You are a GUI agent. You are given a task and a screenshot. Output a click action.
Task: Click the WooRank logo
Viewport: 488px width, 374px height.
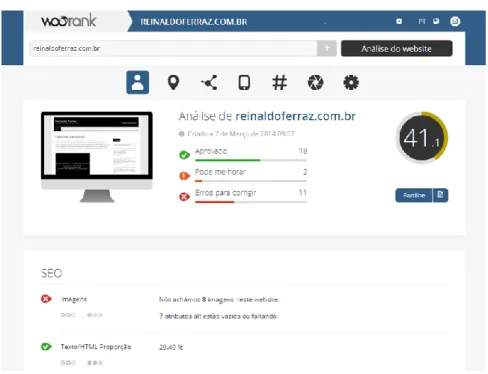(x=69, y=21)
